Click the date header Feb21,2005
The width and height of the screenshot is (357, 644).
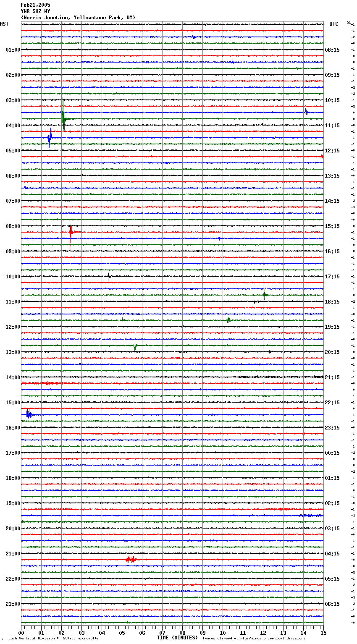(x=35, y=5)
